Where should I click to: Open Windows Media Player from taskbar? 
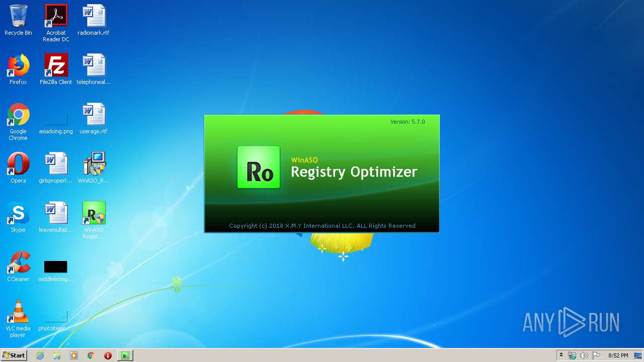click(x=74, y=355)
